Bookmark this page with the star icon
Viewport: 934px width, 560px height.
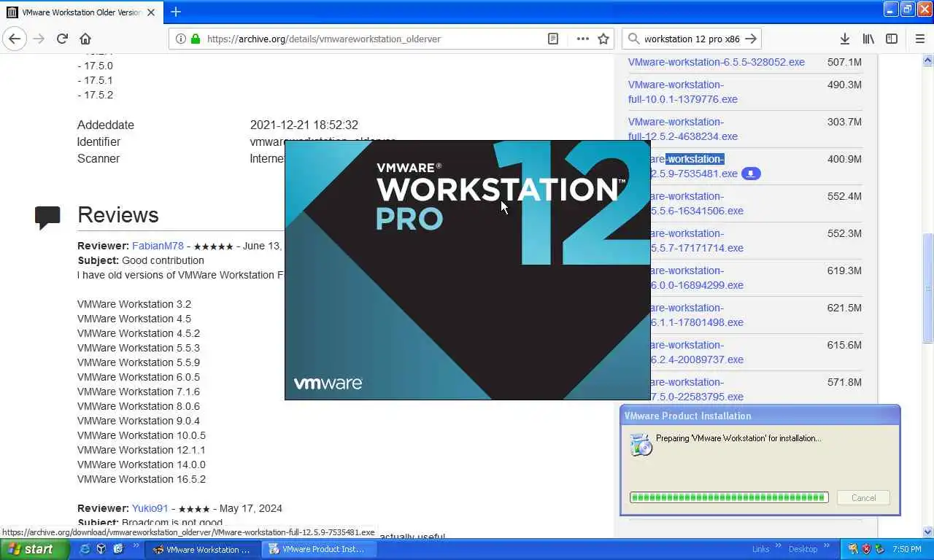tap(603, 39)
